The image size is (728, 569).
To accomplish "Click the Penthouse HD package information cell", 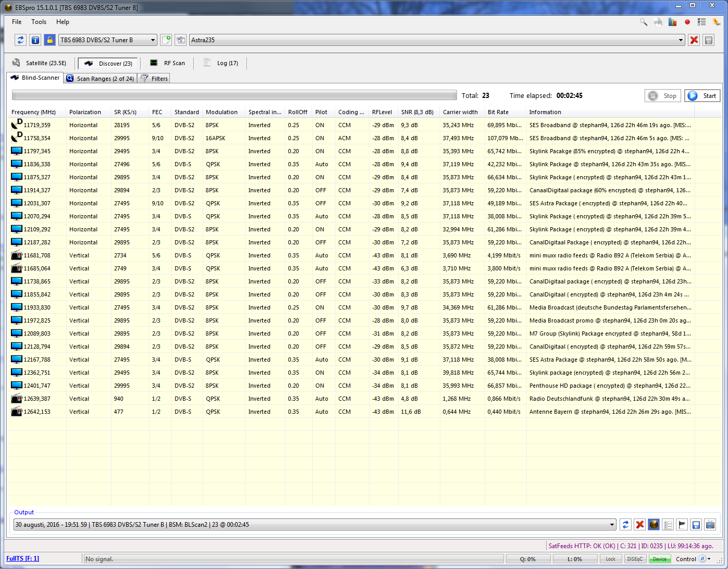I will click(610, 386).
